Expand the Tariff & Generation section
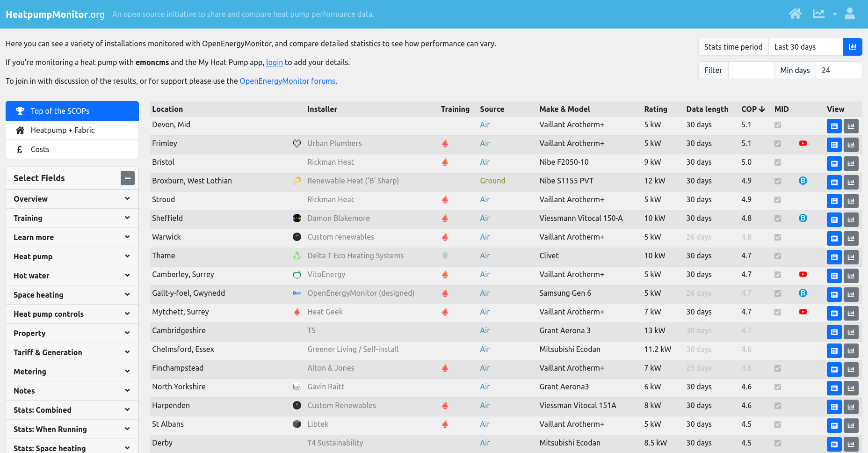 point(72,352)
